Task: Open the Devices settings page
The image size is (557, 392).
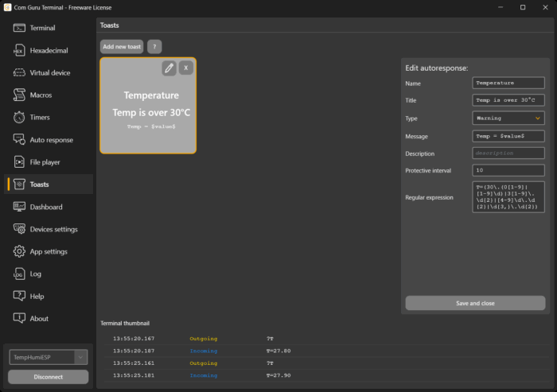Action: pyautogui.click(x=53, y=229)
